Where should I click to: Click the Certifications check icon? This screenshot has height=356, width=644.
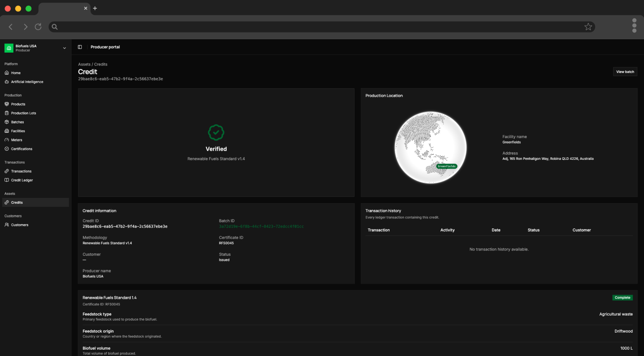pyautogui.click(x=7, y=149)
